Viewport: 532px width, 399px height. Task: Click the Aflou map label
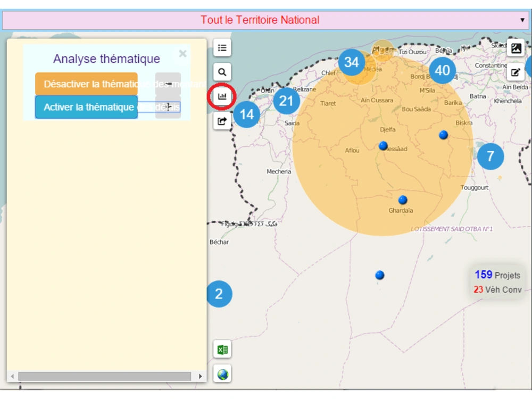click(x=352, y=151)
